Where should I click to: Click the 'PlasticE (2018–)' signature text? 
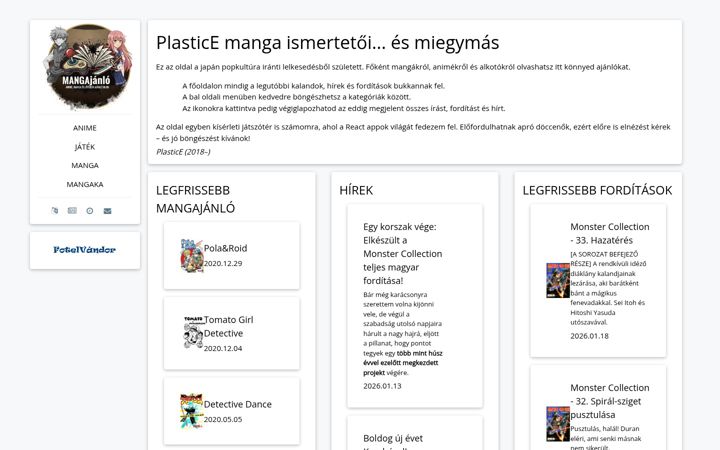[x=183, y=152]
